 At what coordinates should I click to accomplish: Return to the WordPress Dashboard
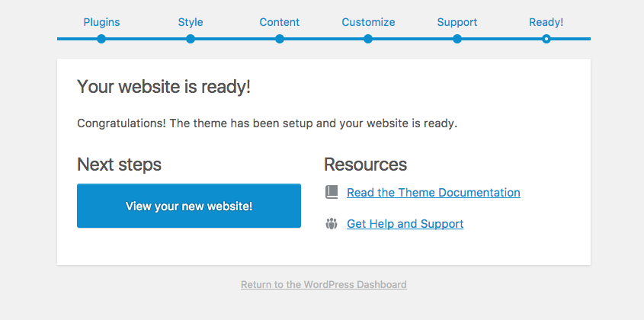click(323, 285)
